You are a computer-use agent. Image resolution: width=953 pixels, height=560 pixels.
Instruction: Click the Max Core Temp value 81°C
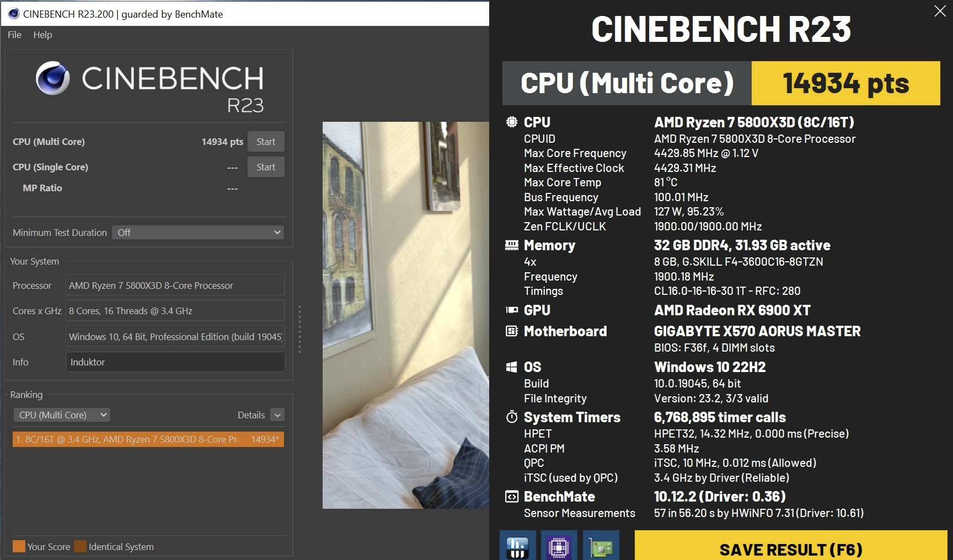pyautogui.click(x=666, y=182)
